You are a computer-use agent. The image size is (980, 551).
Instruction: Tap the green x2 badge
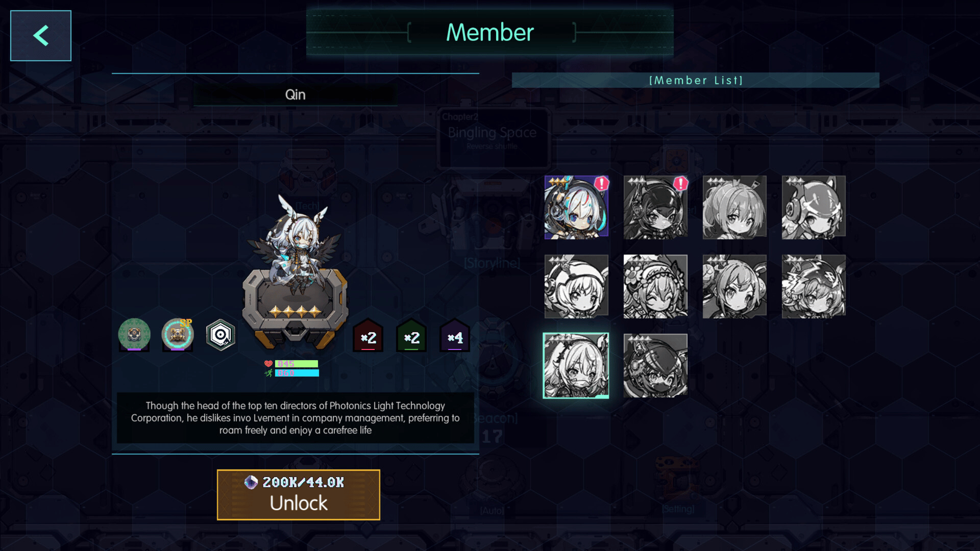(411, 336)
